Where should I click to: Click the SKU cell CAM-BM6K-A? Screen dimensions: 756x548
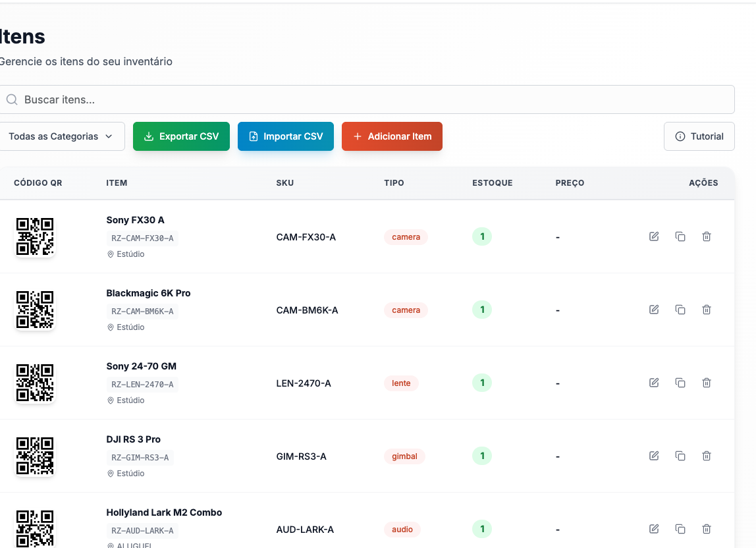pyautogui.click(x=307, y=310)
